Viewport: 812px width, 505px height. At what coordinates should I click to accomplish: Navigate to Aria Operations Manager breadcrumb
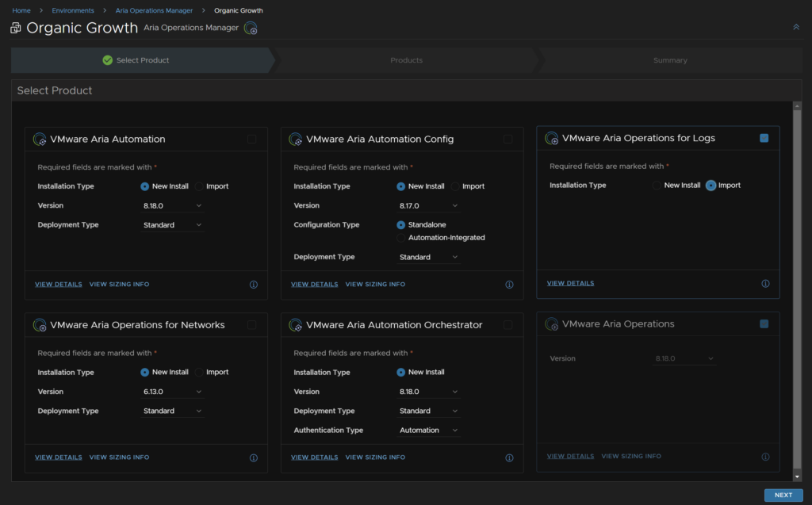coord(154,10)
